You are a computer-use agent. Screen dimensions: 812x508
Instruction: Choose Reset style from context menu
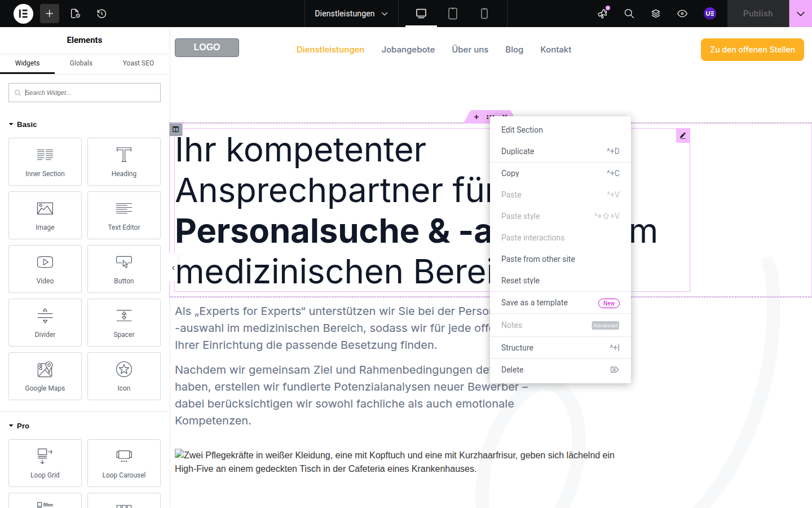(x=561, y=281)
